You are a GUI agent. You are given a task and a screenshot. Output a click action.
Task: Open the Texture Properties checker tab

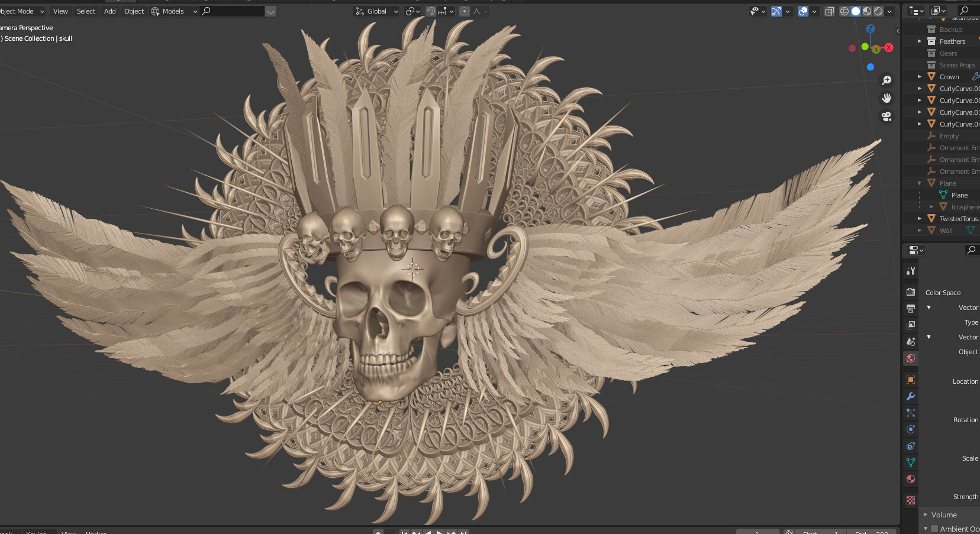[911, 500]
